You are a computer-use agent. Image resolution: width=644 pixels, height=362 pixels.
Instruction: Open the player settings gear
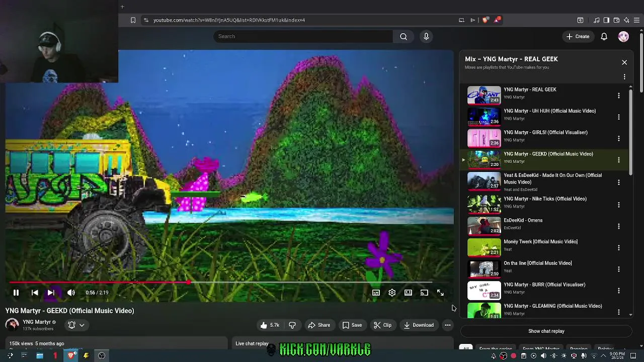tap(392, 293)
